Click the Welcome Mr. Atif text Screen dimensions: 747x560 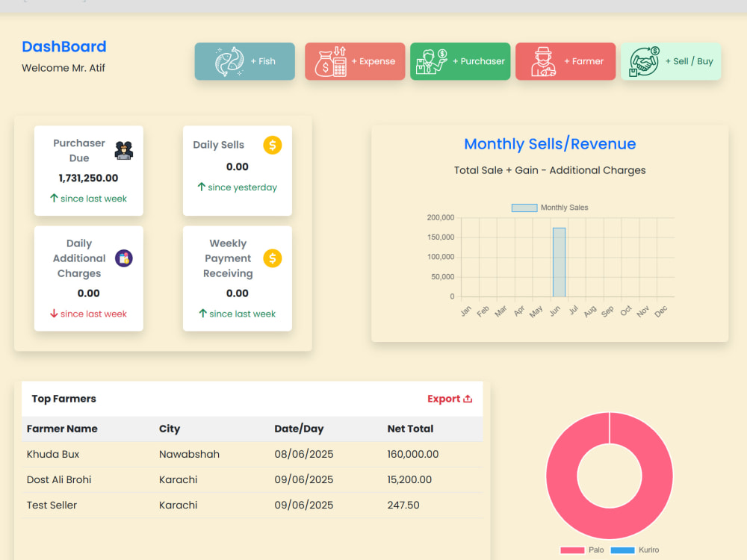coord(63,68)
